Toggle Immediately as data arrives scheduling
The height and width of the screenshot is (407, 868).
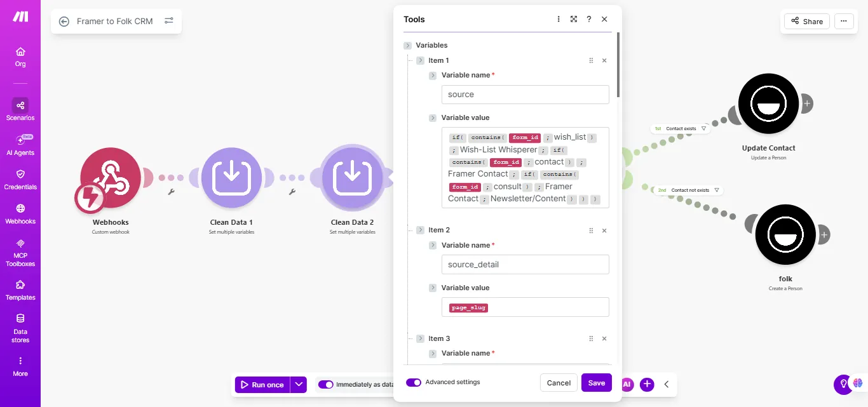[x=326, y=384]
